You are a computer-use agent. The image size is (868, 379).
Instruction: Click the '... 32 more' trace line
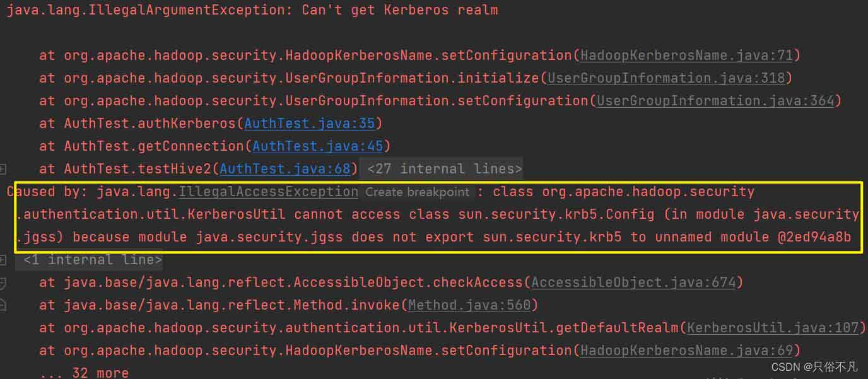84,372
